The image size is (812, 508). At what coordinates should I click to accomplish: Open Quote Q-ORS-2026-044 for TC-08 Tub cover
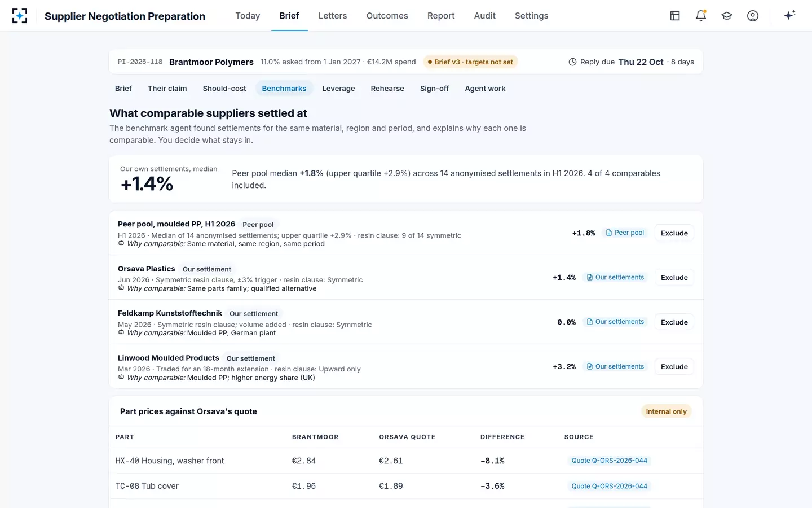[x=610, y=486]
